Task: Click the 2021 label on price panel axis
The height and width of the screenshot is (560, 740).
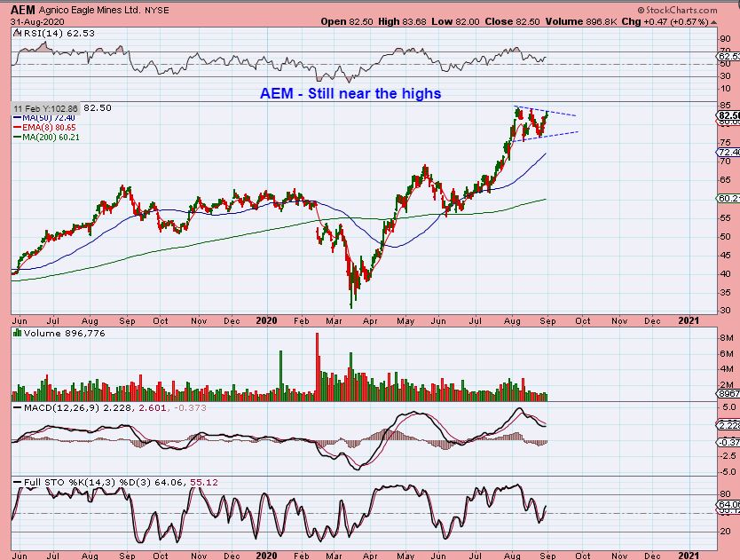Action: click(x=689, y=320)
